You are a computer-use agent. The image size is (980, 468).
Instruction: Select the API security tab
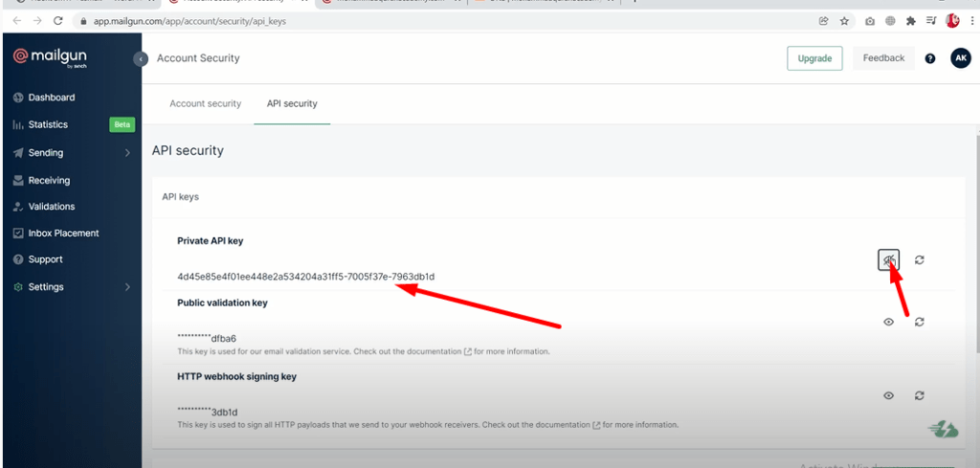pos(292,103)
